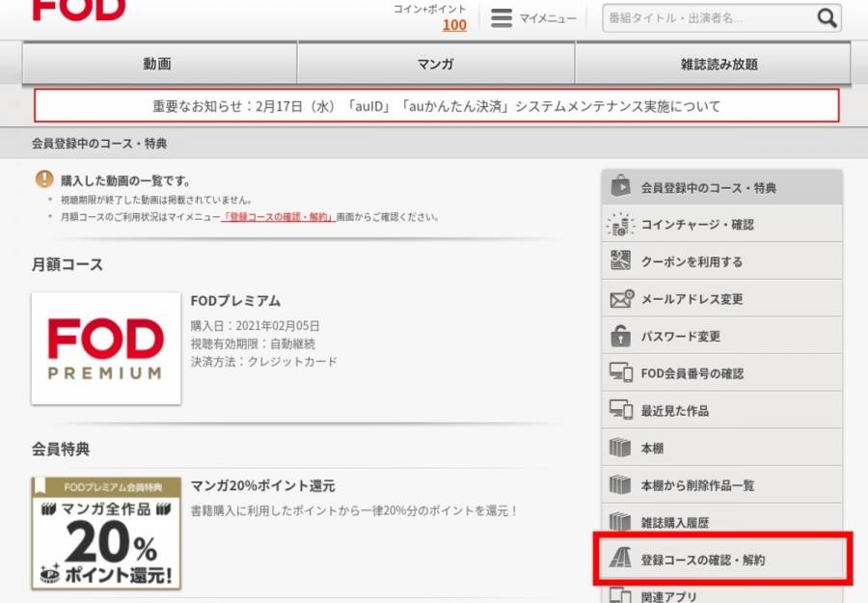The image size is (868, 603).
Task: Click the padlock icon for パスワード変更
Action: [620, 336]
